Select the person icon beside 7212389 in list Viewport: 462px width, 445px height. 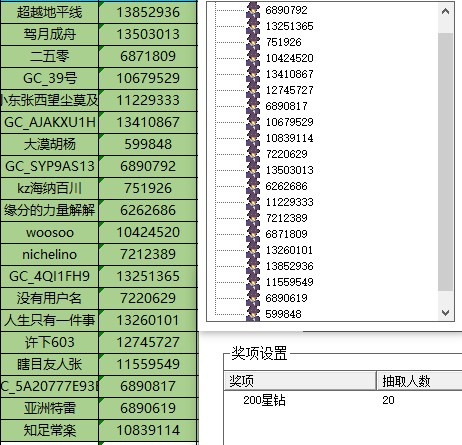tap(253, 218)
